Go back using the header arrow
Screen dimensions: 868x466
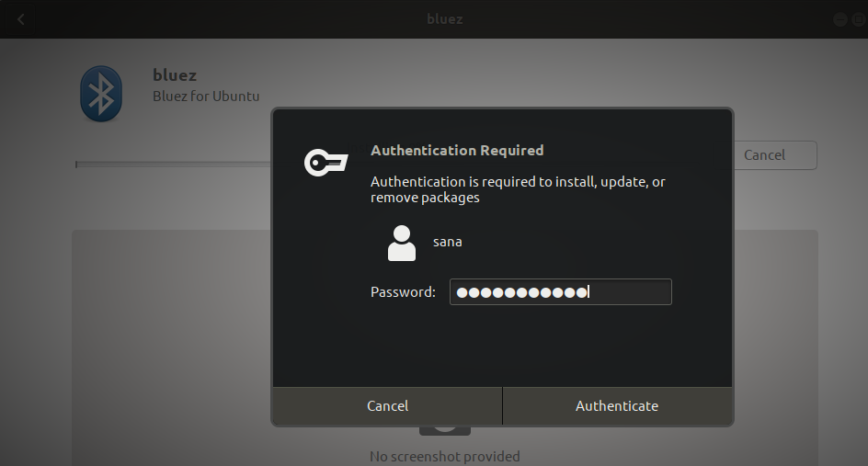[21, 19]
